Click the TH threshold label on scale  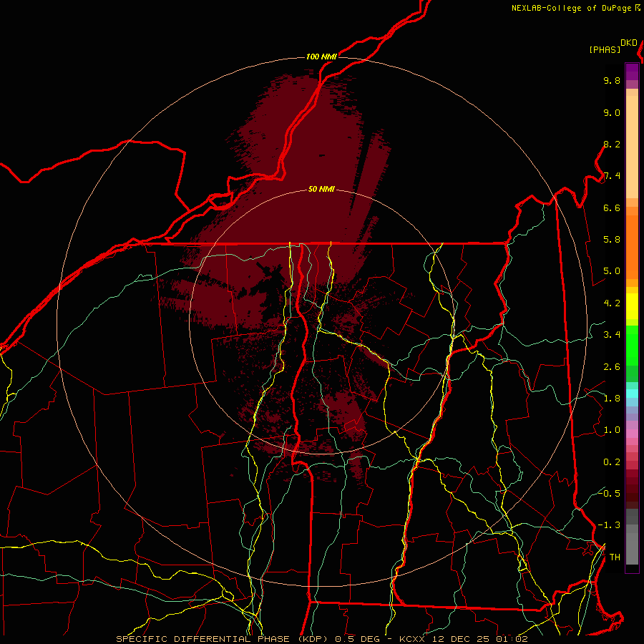click(x=615, y=557)
